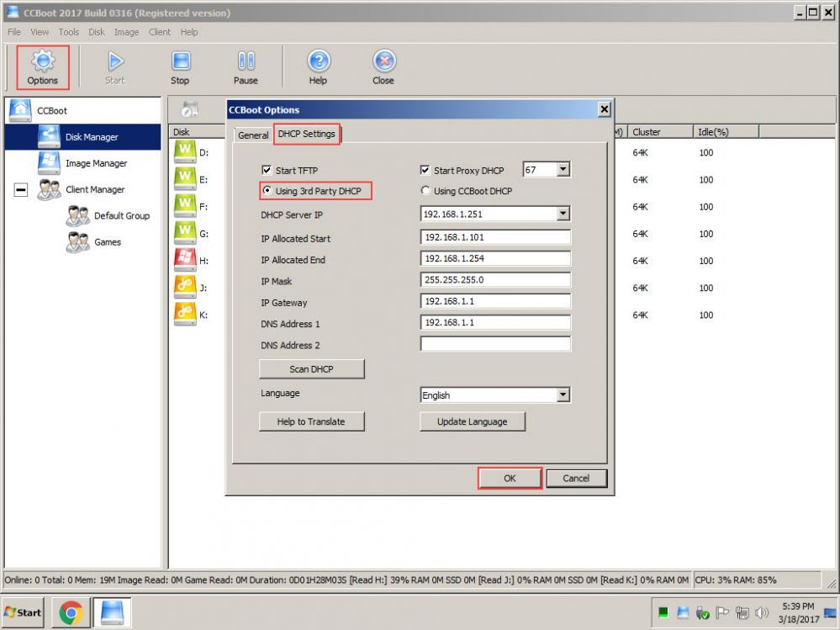Open the Language dropdown
This screenshot has height=630, width=840.
point(563,394)
